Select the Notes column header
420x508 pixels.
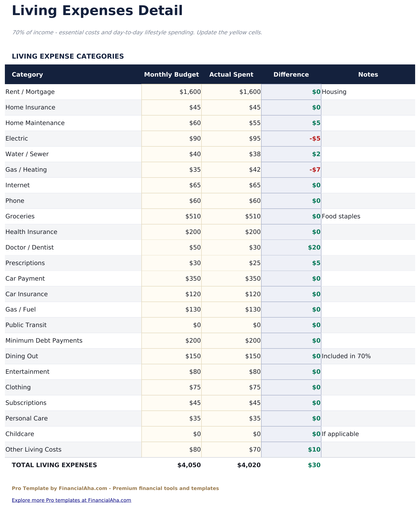pos(368,75)
